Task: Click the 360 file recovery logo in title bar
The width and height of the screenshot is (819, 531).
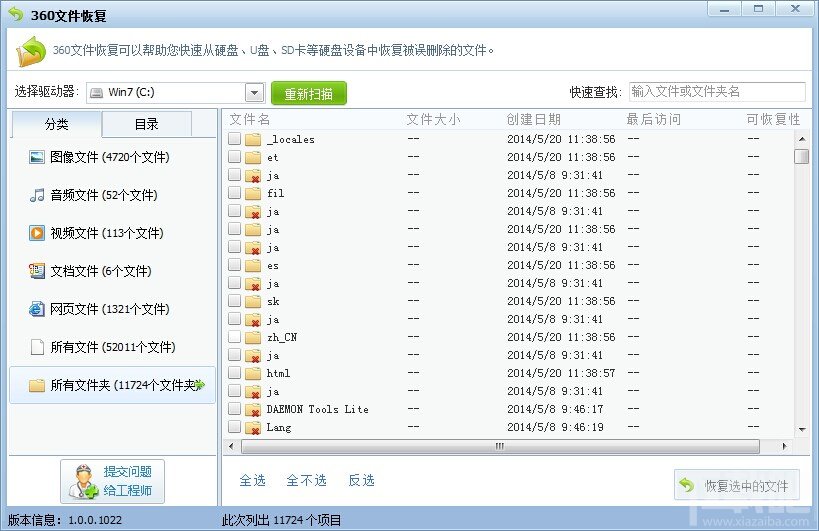Action: (16, 14)
